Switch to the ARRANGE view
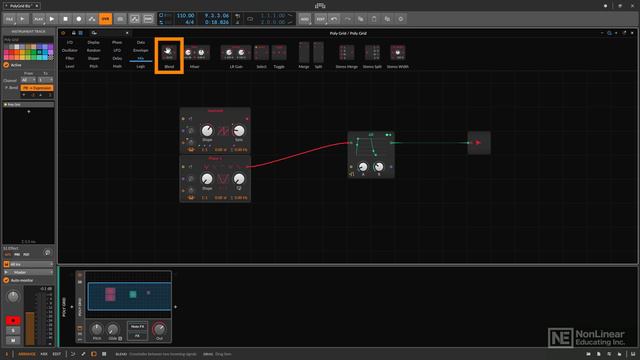 click(27, 354)
